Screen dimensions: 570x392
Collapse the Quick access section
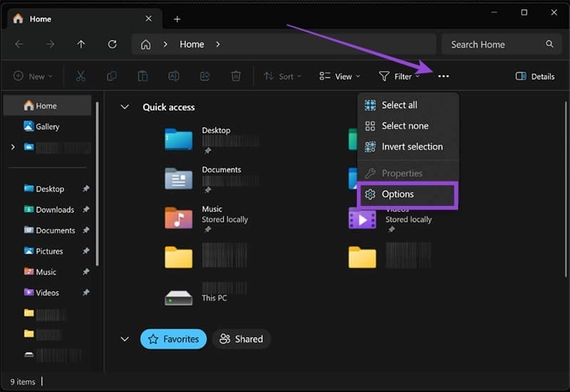tap(125, 107)
